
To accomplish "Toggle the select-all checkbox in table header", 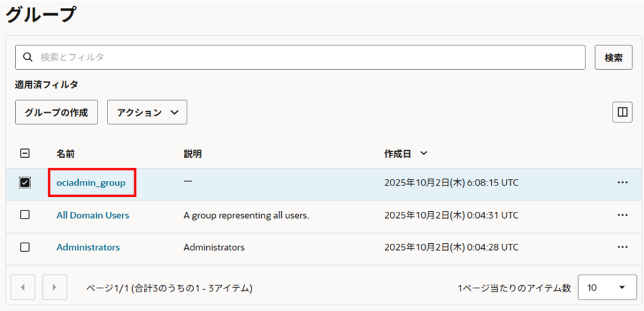I will pos(25,153).
